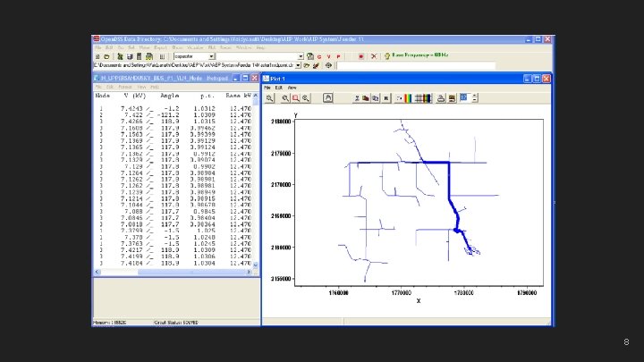
Task: Click the red X cancel icon in toolbar
Action: coord(374,56)
